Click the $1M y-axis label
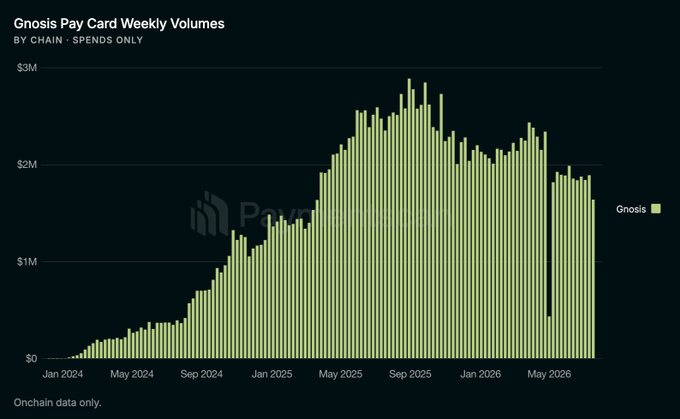Image resolution: width=680 pixels, height=419 pixels. (x=27, y=262)
